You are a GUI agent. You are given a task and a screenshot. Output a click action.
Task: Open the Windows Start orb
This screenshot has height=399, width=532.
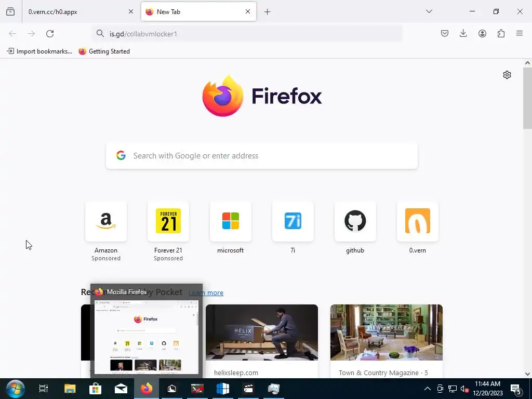point(15,389)
